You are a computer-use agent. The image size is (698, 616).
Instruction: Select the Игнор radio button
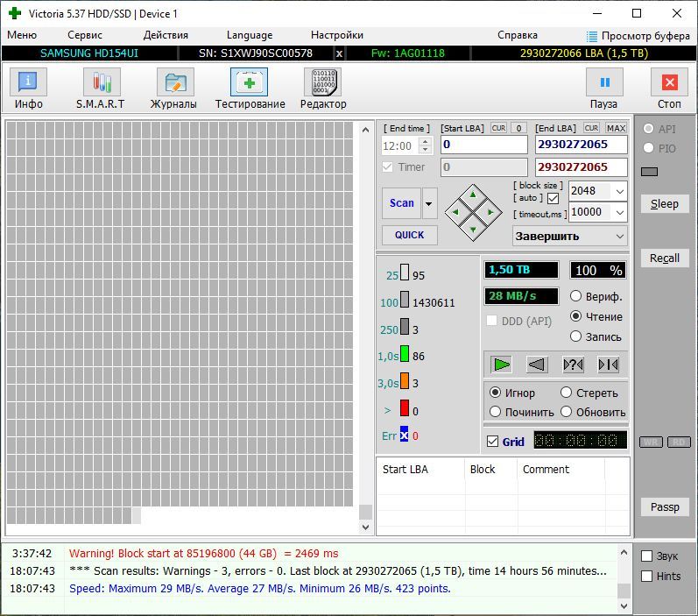[x=495, y=393]
